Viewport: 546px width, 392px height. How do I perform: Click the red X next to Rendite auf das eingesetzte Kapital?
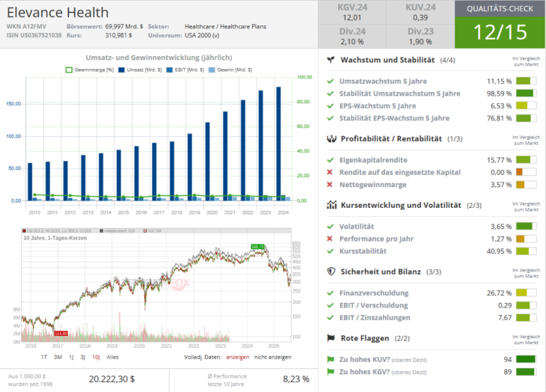pyautogui.click(x=330, y=172)
